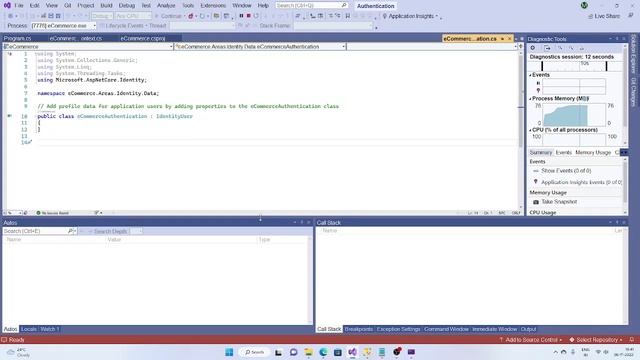The height and width of the screenshot is (360, 640).
Task: Open notifications bell in status bar
Action: [632, 340]
